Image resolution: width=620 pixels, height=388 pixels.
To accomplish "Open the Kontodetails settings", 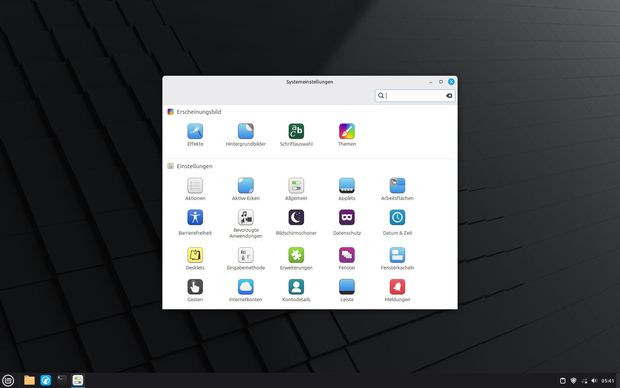I will click(296, 291).
